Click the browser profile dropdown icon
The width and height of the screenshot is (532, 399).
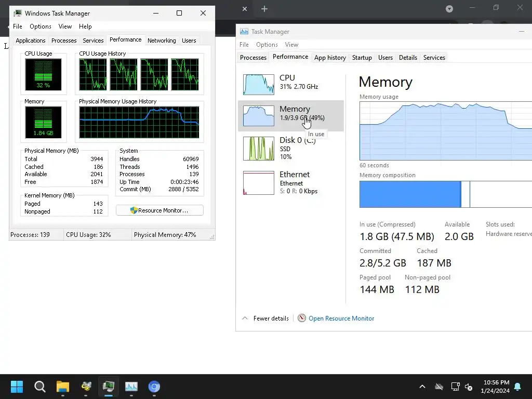point(449,9)
